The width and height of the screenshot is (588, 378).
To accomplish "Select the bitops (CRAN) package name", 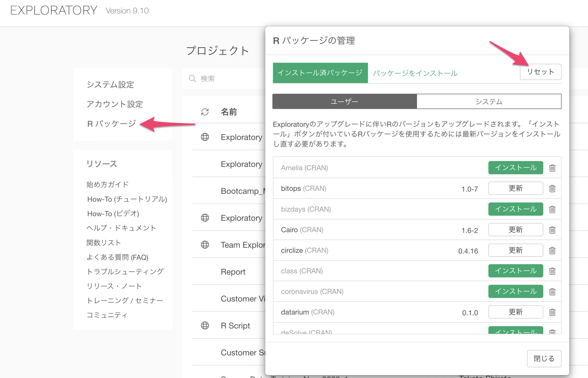I will pos(304,188).
